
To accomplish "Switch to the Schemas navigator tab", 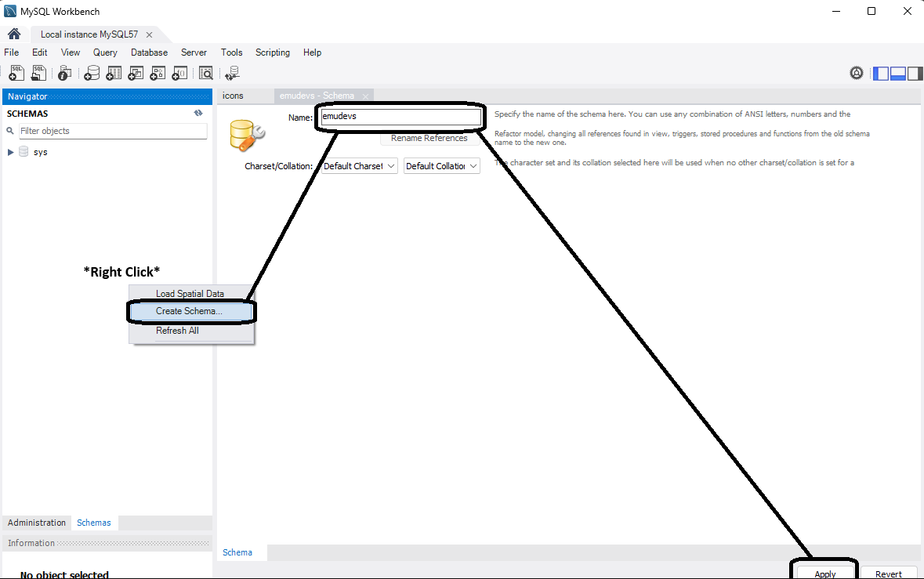I will tap(94, 523).
